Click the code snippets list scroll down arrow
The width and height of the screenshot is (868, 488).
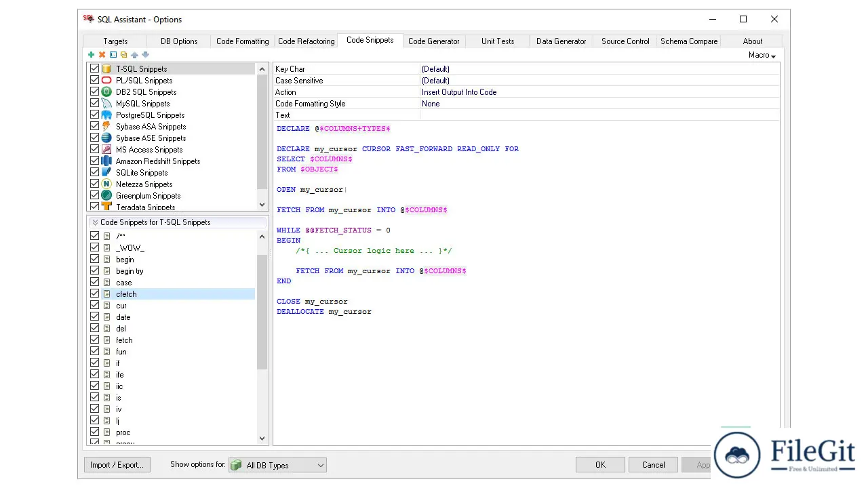click(x=262, y=439)
